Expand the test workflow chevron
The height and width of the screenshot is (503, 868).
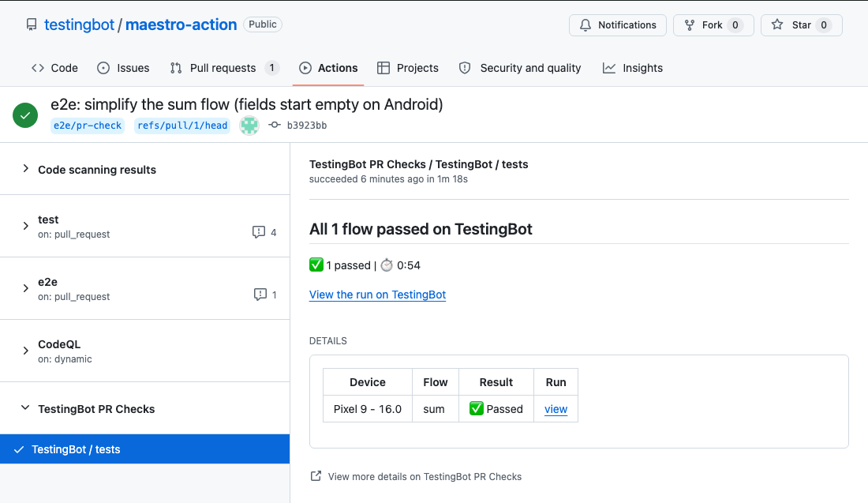click(25, 226)
